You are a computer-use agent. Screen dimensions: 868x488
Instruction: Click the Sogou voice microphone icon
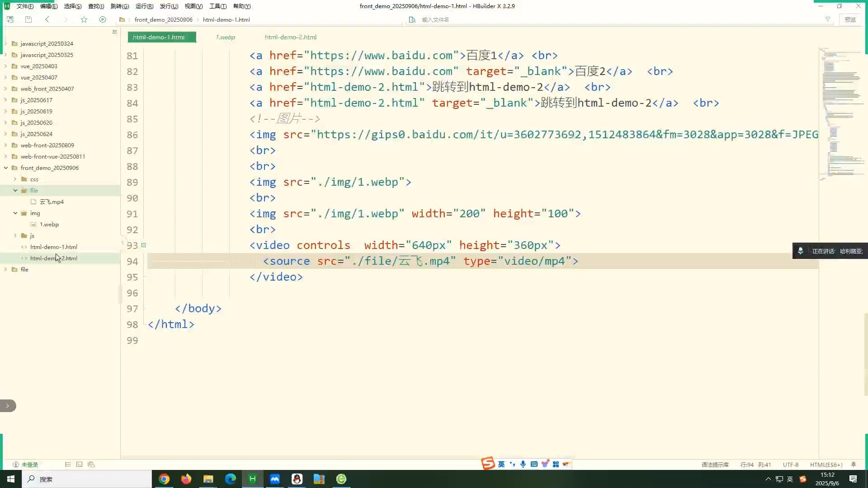(523, 464)
